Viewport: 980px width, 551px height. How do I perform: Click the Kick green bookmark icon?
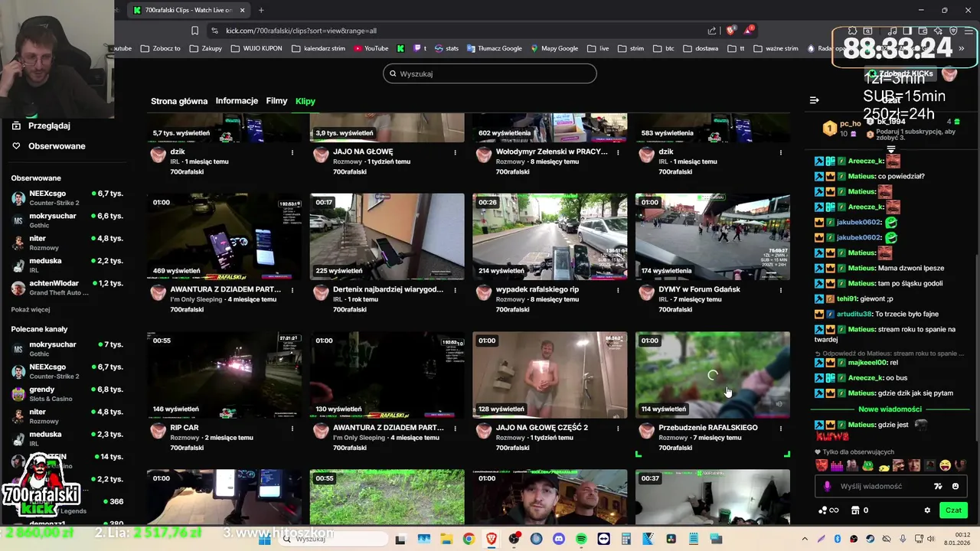(x=400, y=48)
